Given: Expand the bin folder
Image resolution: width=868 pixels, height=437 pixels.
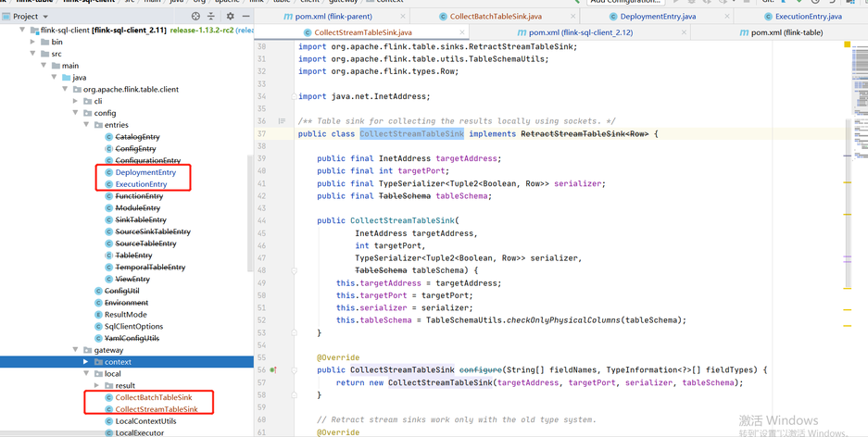Looking at the screenshot, I should [33, 42].
